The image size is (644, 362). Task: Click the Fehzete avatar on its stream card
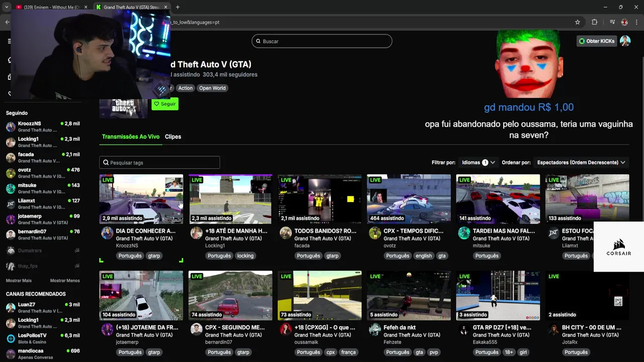(x=375, y=329)
